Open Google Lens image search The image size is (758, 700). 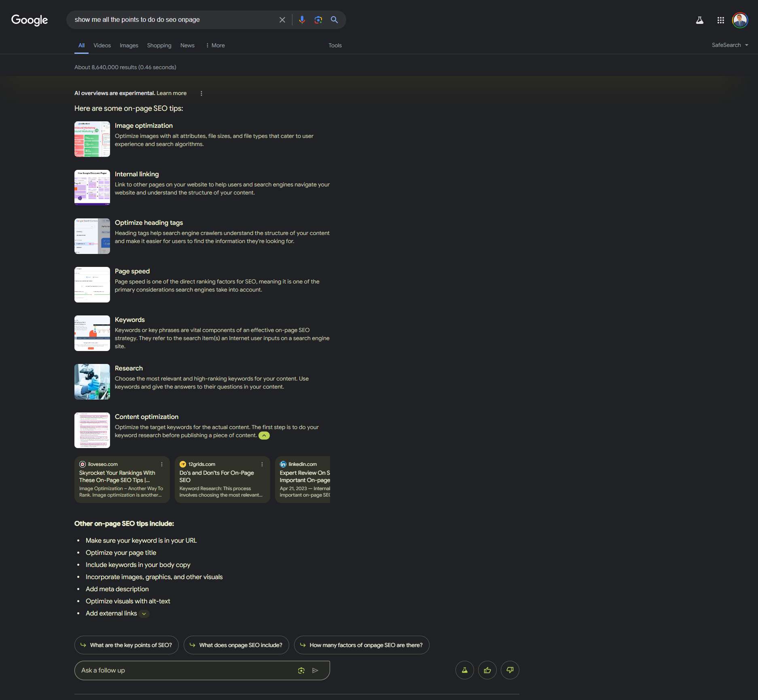(x=318, y=20)
